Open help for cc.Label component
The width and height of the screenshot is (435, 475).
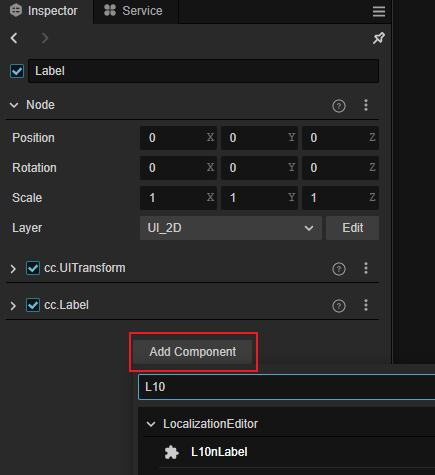[339, 306]
